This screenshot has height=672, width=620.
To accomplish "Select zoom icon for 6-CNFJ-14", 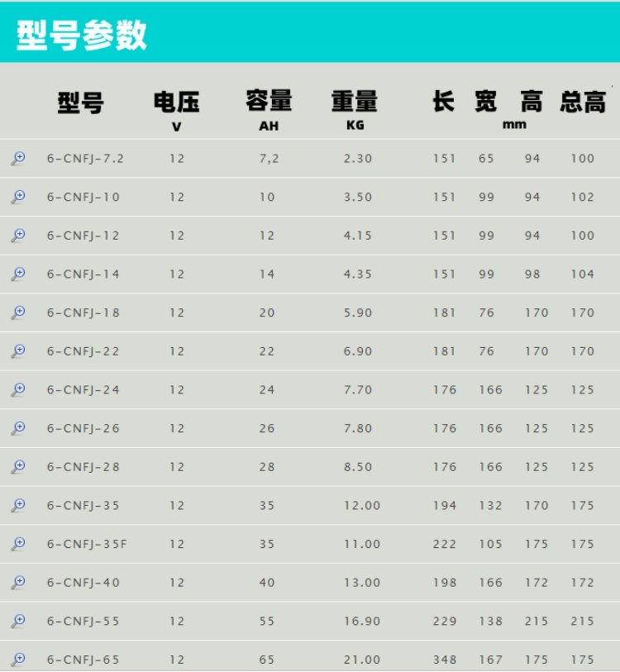I will tap(18, 274).
